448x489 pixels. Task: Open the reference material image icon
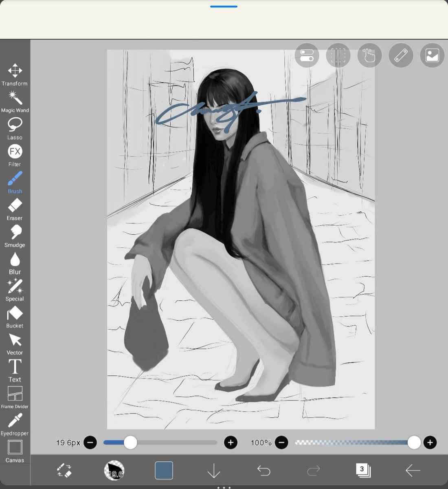pos(432,55)
